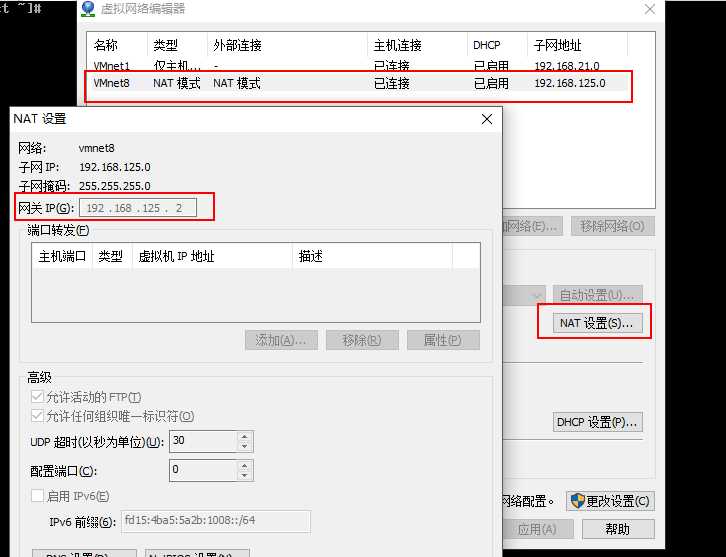Decrease 配置端口 with down arrow
Image resolution: width=726 pixels, height=557 pixels.
click(244, 476)
